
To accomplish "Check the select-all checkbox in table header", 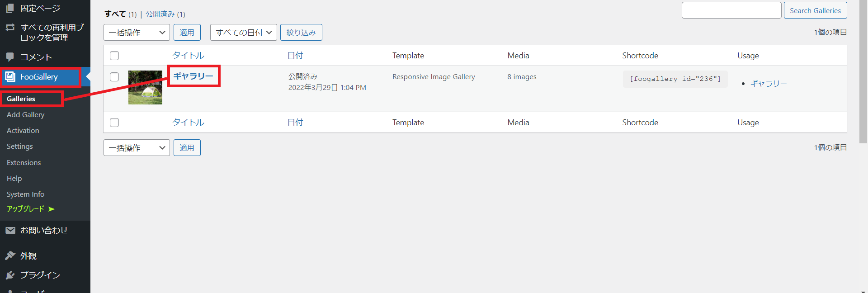I will point(114,56).
